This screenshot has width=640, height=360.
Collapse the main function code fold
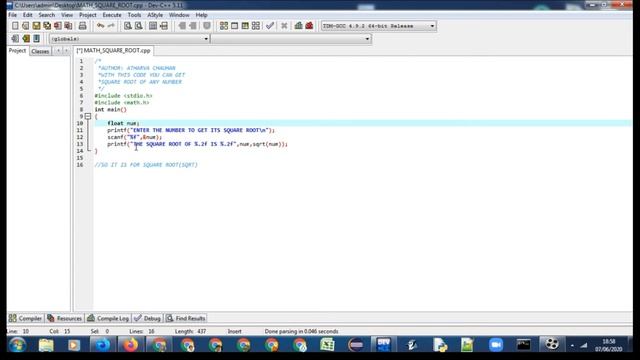click(88, 116)
